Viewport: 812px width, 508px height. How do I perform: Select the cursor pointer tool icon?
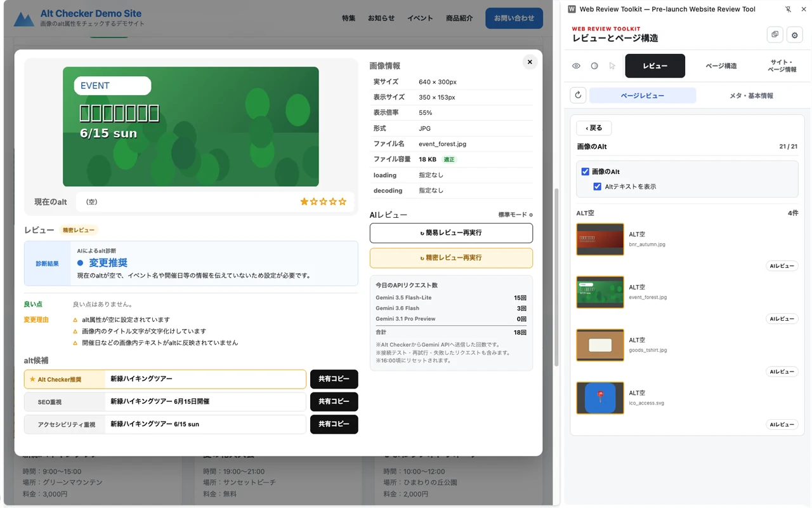coord(612,66)
